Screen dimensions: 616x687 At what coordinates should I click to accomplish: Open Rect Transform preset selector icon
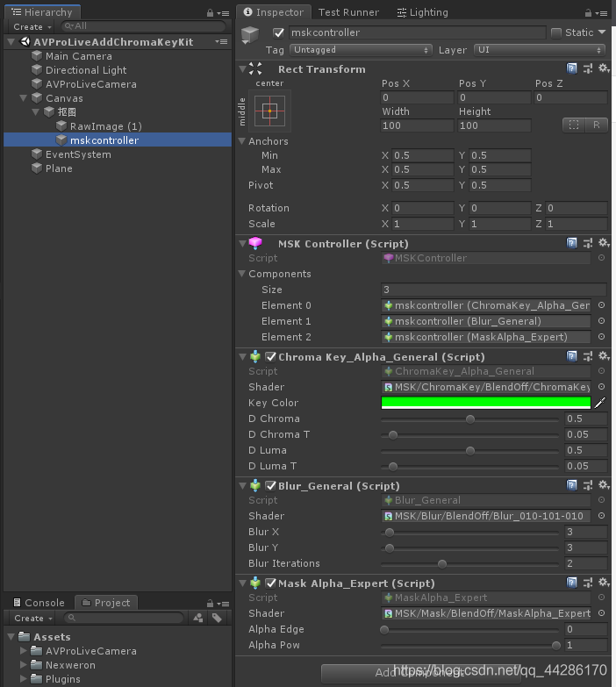point(588,68)
